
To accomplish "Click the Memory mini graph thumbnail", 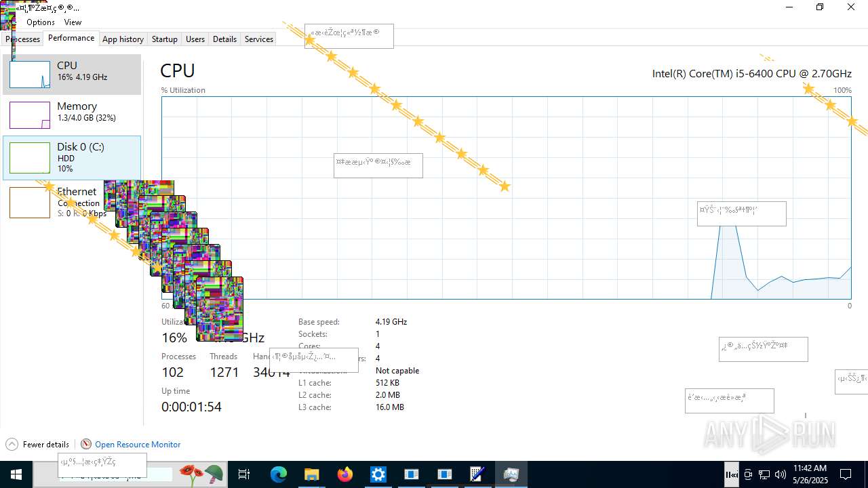I will point(30,115).
